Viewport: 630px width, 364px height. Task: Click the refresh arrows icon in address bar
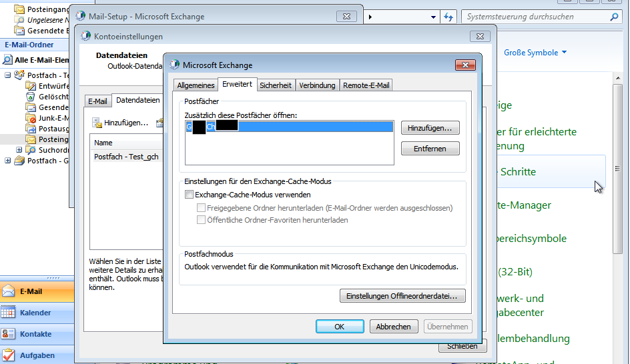(448, 17)
